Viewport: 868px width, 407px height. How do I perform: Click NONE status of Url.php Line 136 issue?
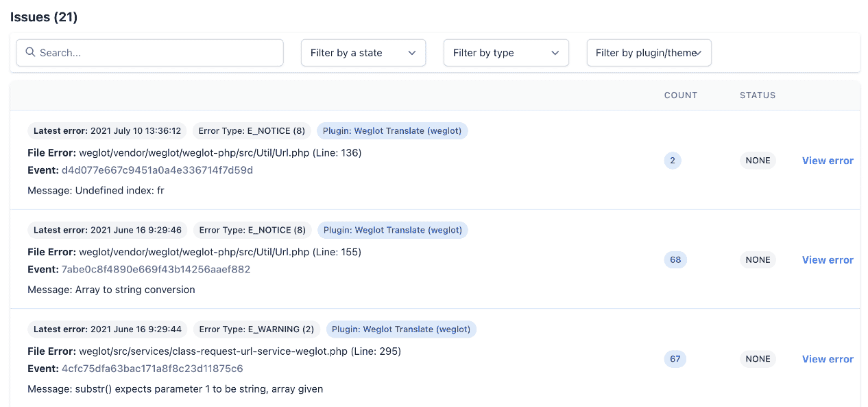tap(758, 161)
